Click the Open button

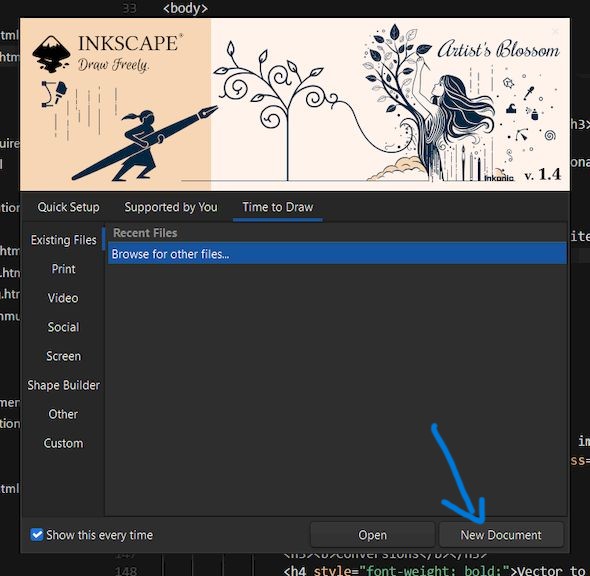(x=372, y=535)
